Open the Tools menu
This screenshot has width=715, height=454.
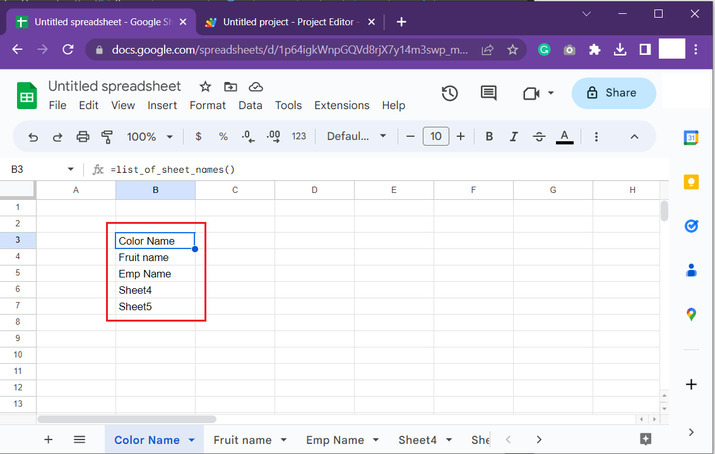click(x=288, y=105)
